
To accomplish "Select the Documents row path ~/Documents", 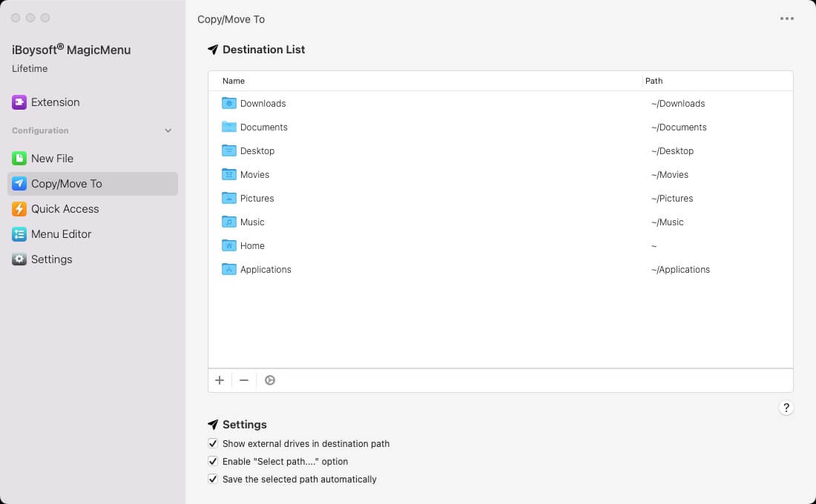I will click(x=679, y=127).
